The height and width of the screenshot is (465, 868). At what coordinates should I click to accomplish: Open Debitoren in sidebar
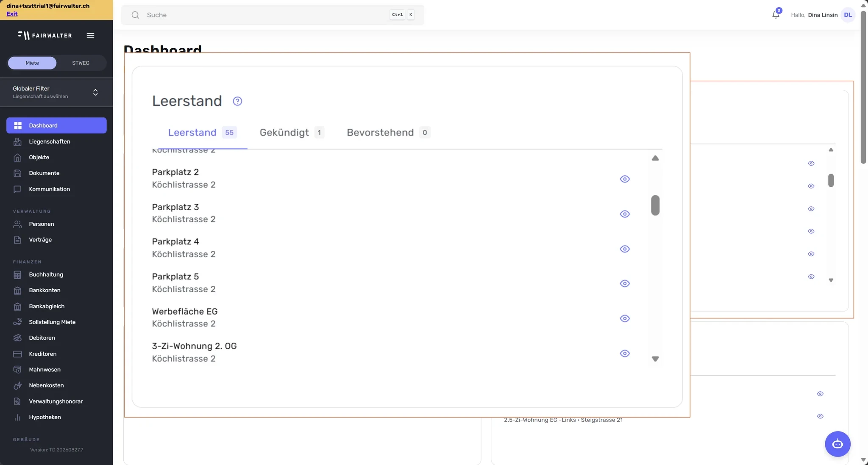point(56,338)
